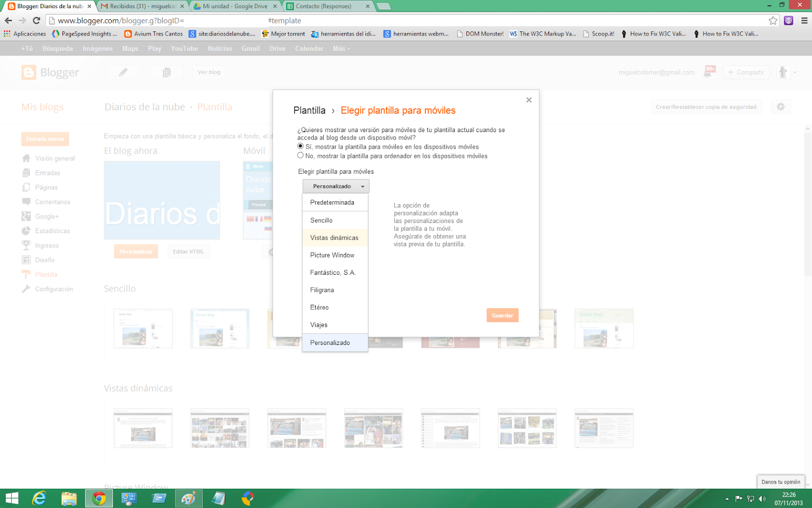Click Gmail in the Google bar
The image size is (812, 508).
(251, 49)
